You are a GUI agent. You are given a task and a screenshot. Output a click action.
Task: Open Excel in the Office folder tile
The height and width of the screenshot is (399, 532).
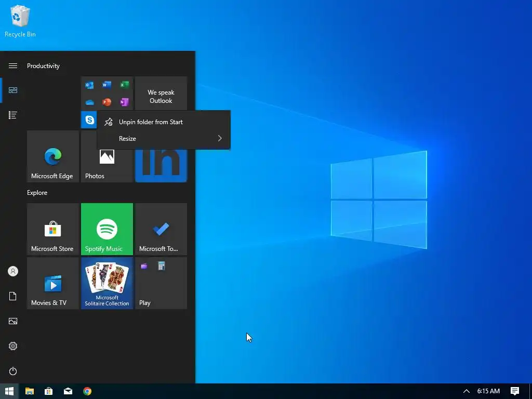pos(124,85)
